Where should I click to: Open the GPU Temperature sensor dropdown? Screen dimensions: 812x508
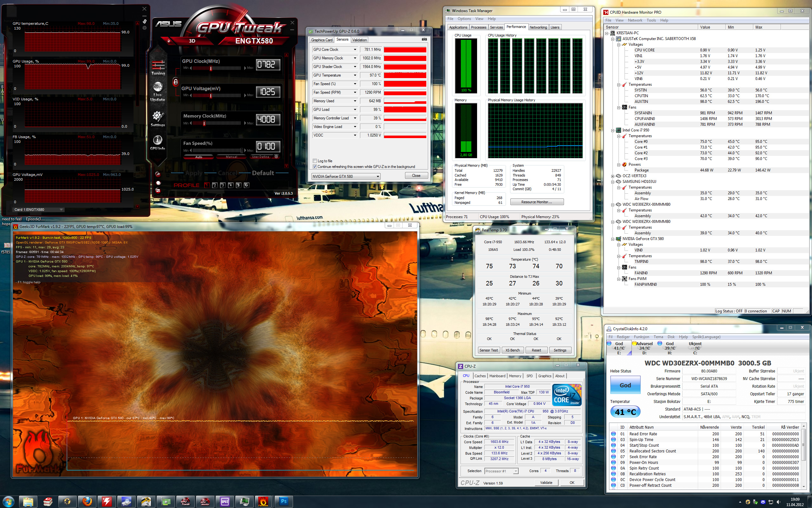tap(355, 75)
